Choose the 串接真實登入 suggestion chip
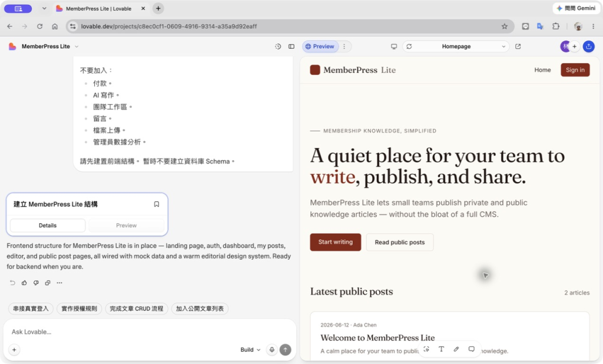This screenshot has height=364, width=603. (x=31, y=309)
